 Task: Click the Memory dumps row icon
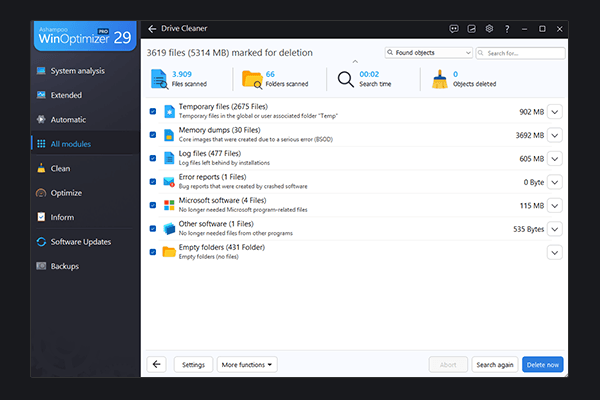pos(169,135)
